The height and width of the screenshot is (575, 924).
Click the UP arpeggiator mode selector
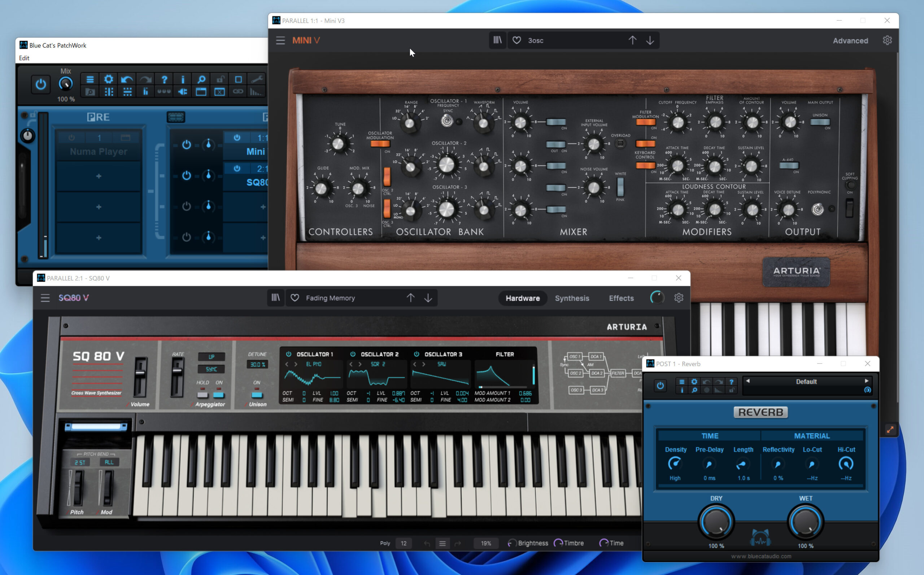tap(212, 357)
